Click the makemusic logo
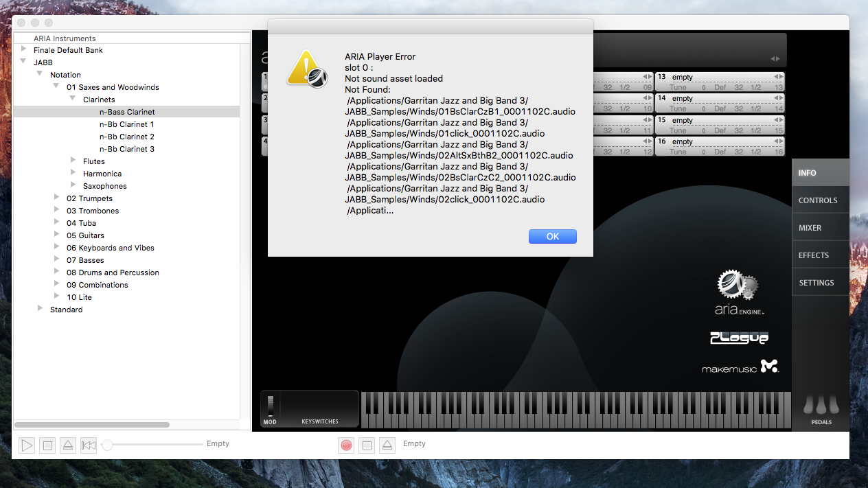 [740, 367]
